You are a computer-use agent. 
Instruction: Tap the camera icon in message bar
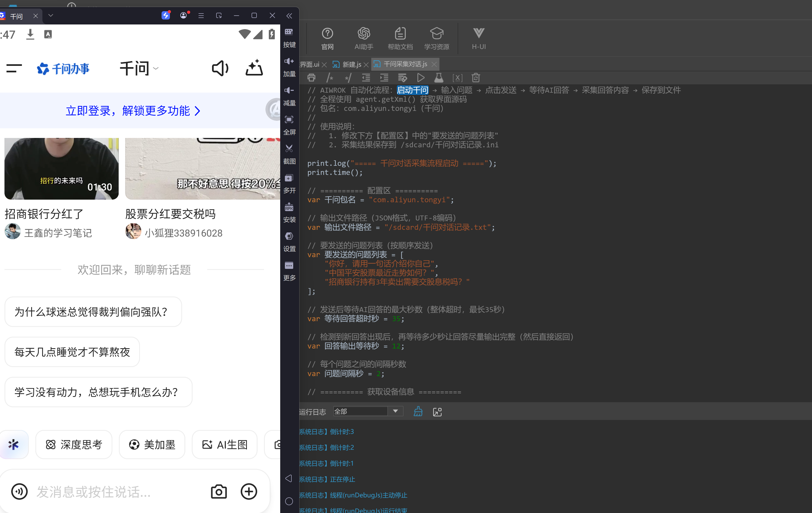(219, 491)
